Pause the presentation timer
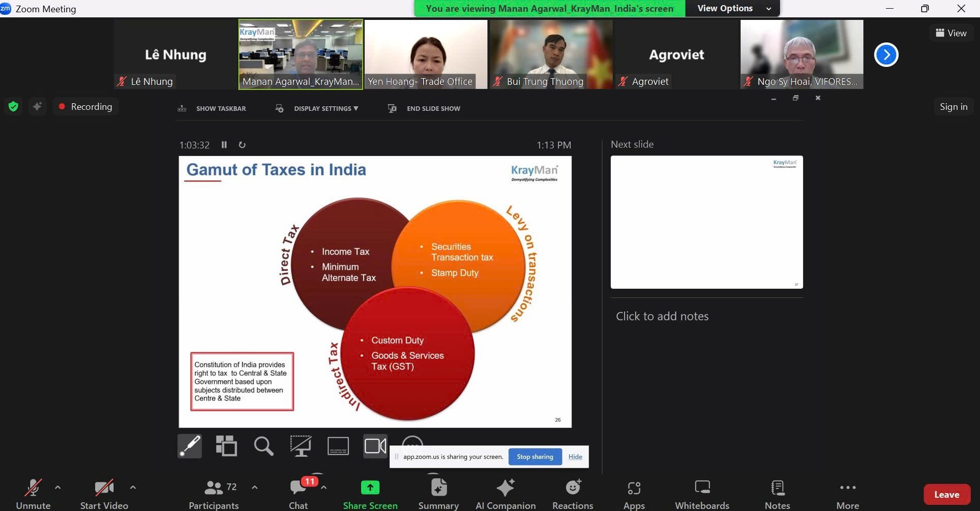 point(224,145)
